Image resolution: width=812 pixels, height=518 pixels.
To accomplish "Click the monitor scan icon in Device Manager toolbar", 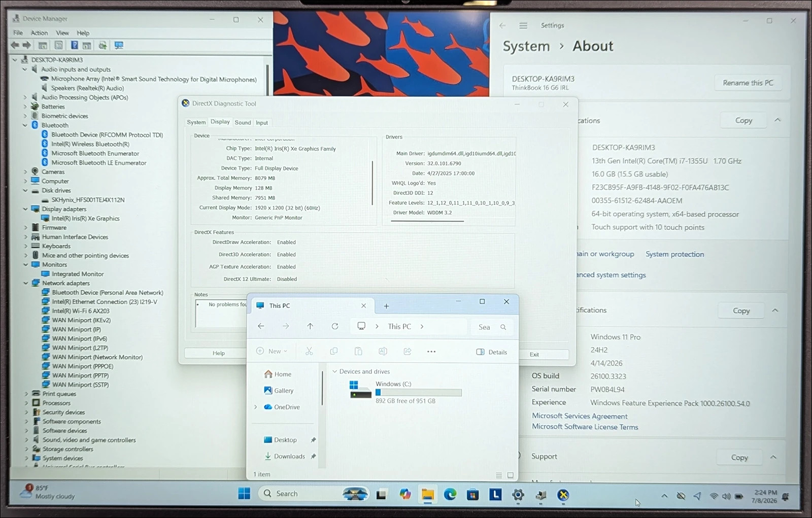I will 119,45.
